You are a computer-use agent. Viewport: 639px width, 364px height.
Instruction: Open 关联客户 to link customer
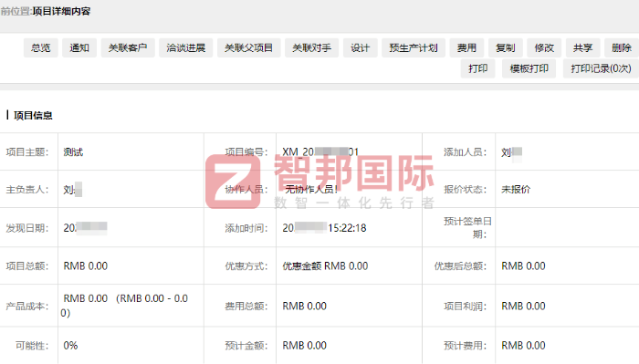128,48
